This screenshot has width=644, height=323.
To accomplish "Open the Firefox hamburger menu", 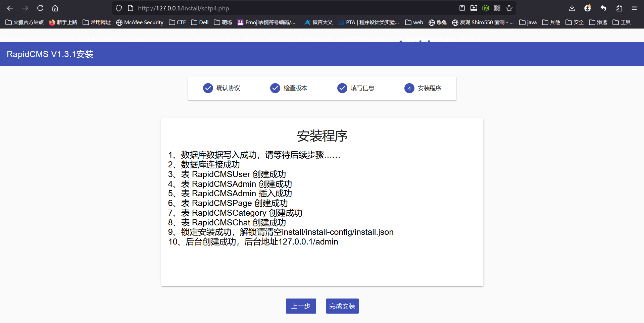I will pos(634,8).
